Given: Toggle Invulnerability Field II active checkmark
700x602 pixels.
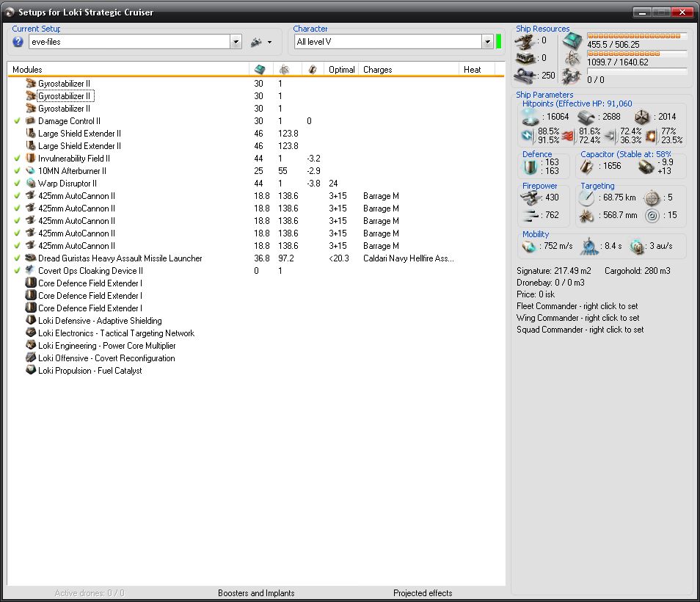Looking at the screenshot, I should [x=18, y=158].
